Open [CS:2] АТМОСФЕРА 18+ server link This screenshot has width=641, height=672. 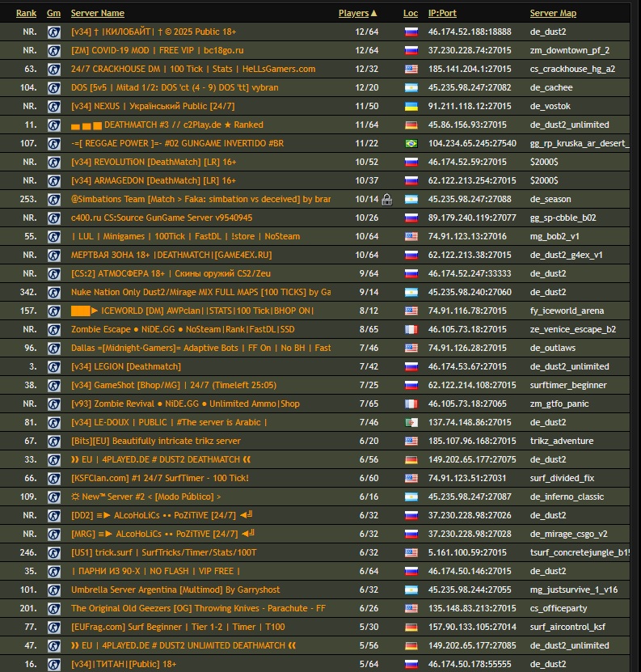(x=171, y=273)
